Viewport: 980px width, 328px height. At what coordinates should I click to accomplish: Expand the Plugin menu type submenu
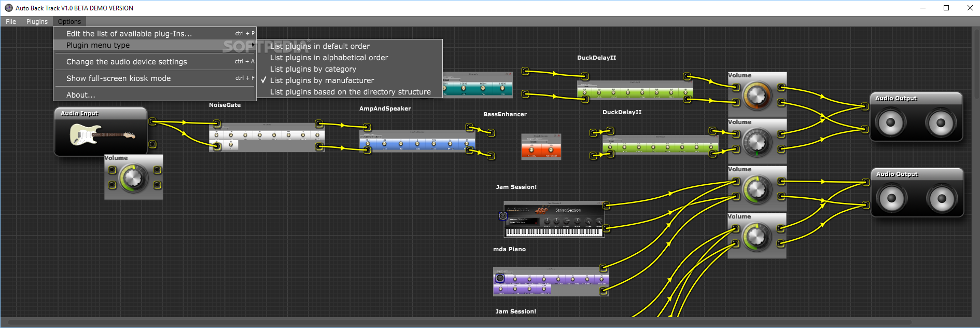pyautogui.click(x=155, y=45)
